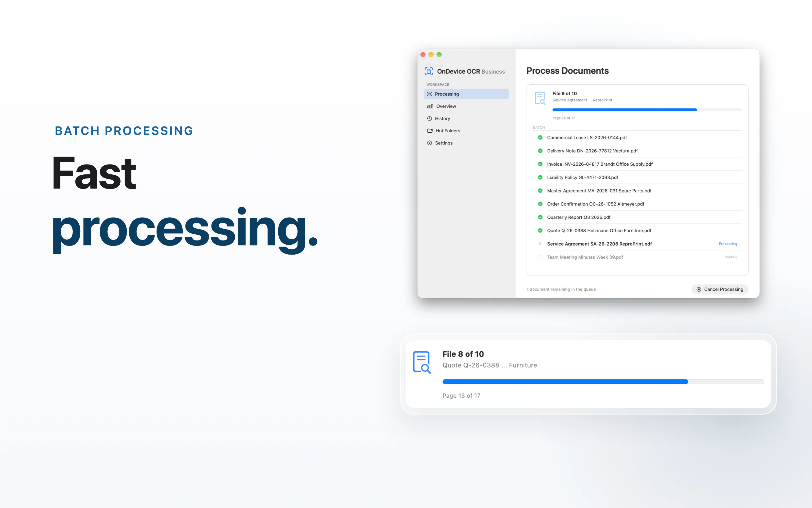
Task: Click the green check for Delivery Note file
Action: pyautogui.click(x=540, y=151)
